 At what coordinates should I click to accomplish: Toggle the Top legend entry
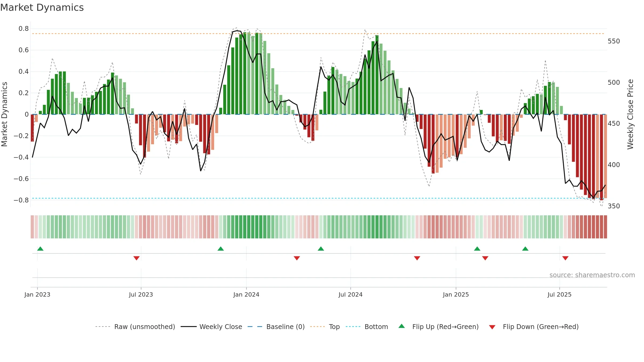coord(325,327)
